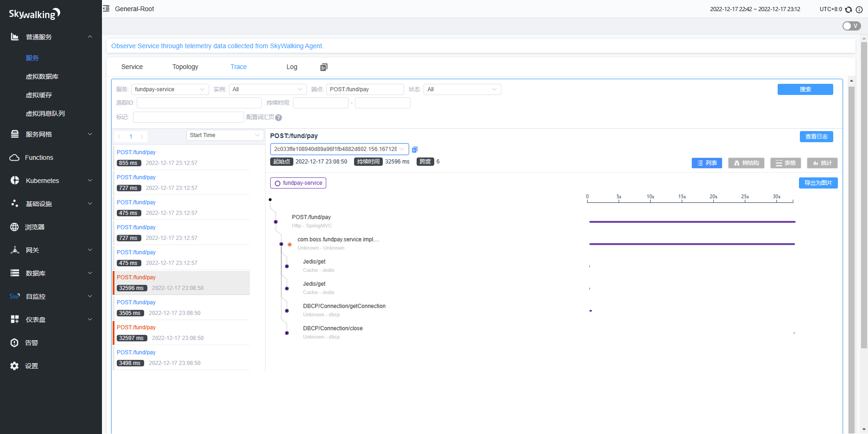Click the POST:/fund/pay span duration bar

point(692,222)
